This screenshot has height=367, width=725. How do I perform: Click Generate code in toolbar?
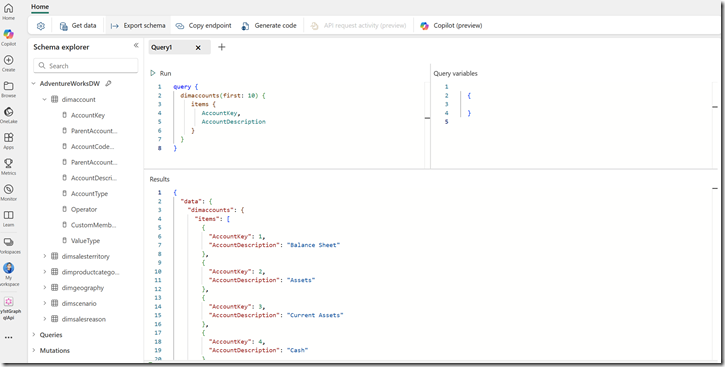click(269, 26)
